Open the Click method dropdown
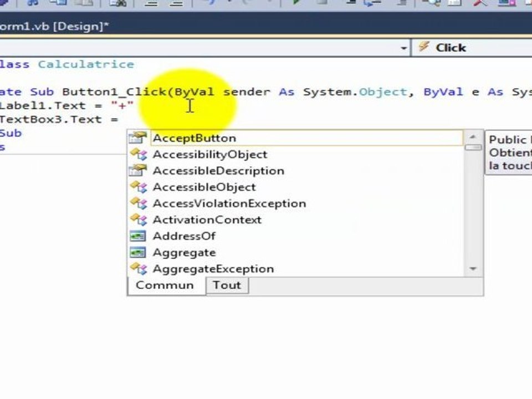 click(472, 48)
